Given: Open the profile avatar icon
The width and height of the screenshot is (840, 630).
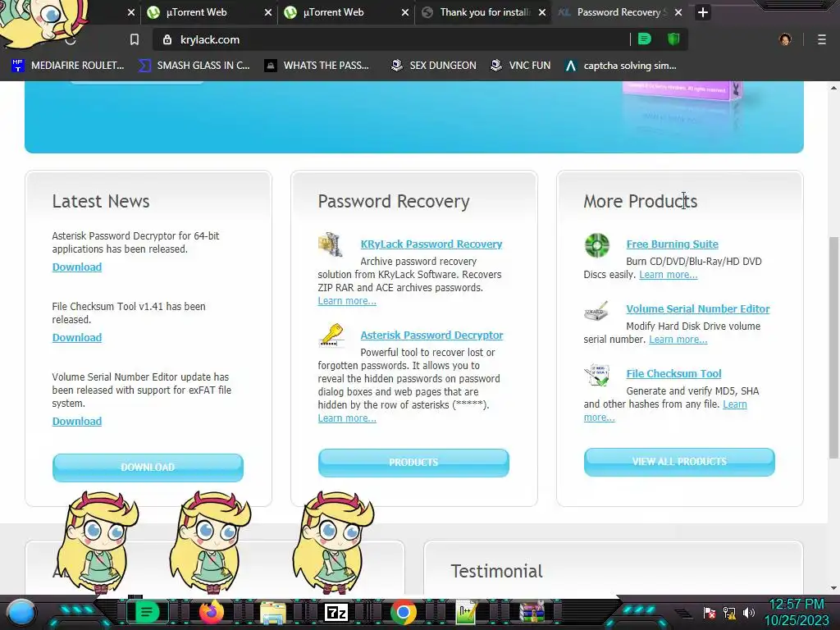Looking at the screenshot, I should (785, 39).
